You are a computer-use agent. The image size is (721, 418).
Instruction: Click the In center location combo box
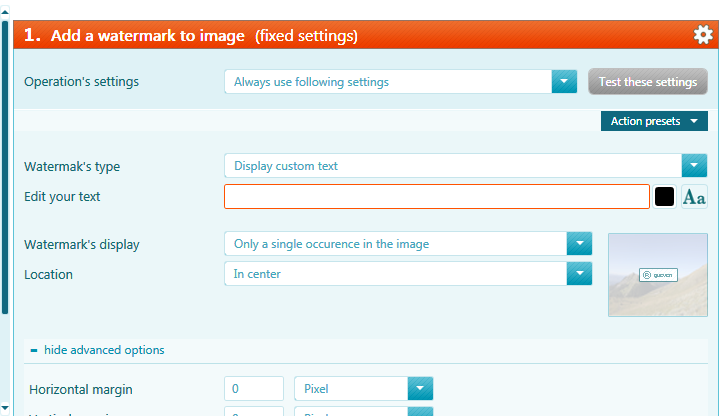(395, 274)
